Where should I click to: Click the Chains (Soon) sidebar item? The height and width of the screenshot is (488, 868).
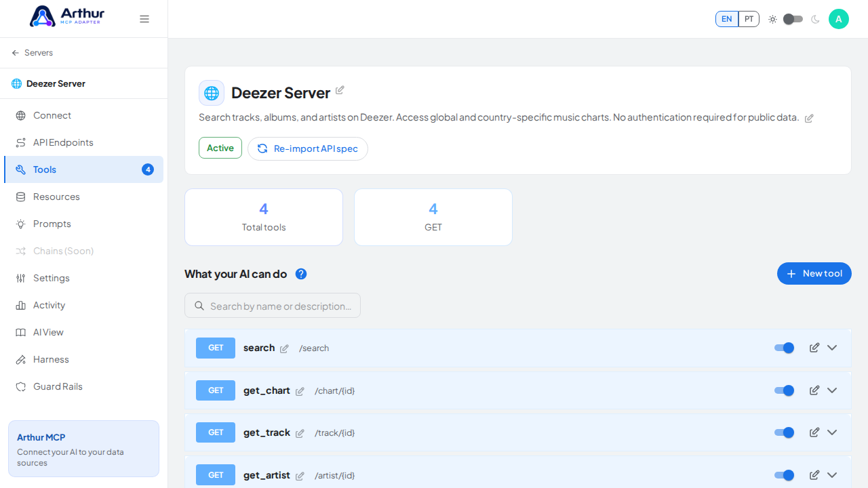tap(83, 251)
